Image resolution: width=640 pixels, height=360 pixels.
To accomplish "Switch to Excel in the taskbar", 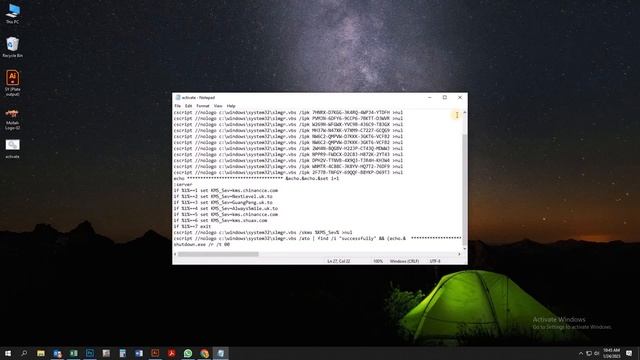I will coord(73,353).
